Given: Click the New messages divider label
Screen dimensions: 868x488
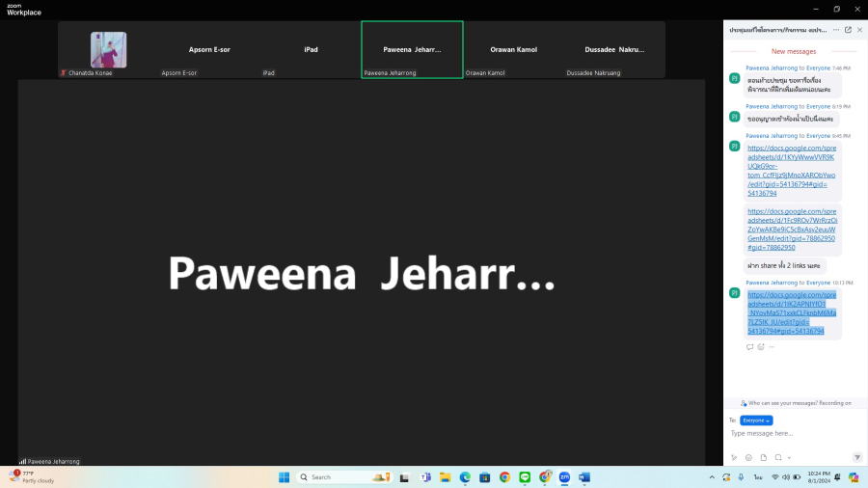Looking at the screenshot, I should pyautogui.click(x=794, y=51).
